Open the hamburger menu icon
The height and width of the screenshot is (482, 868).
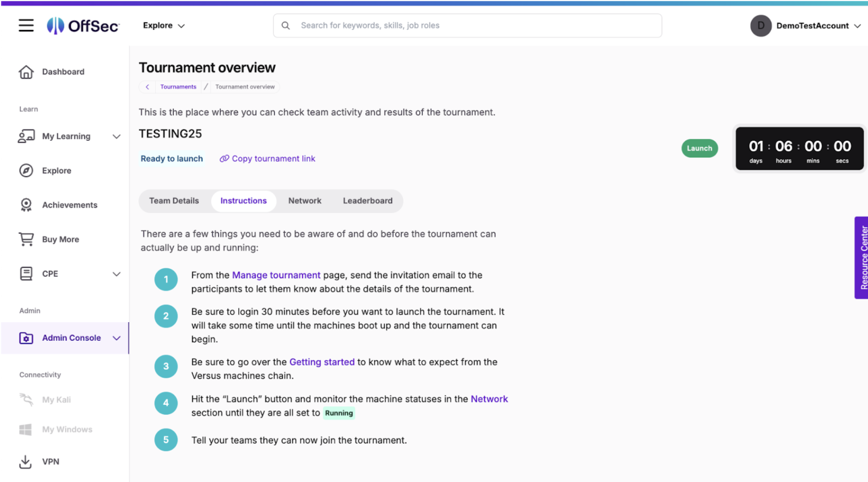pyautogui.click(x=26, y=25)
